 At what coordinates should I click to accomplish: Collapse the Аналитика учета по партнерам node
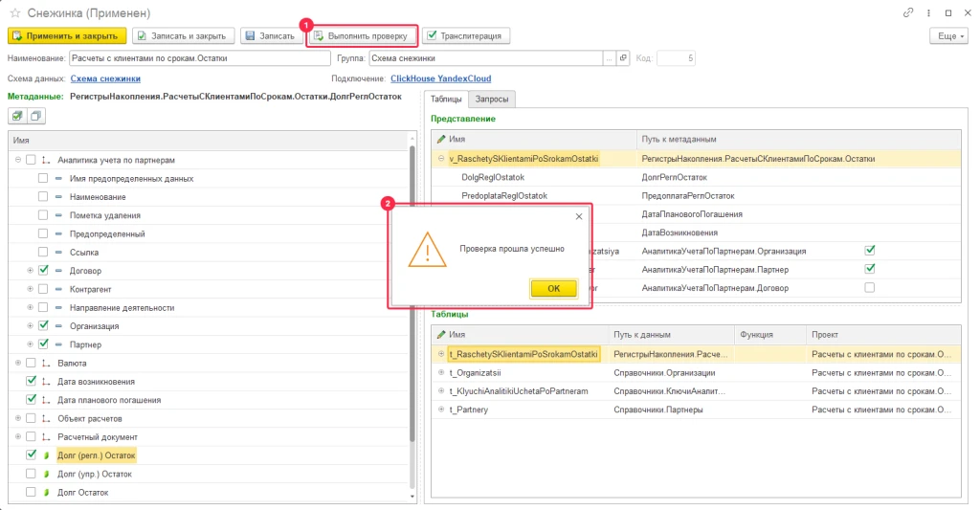18,160
